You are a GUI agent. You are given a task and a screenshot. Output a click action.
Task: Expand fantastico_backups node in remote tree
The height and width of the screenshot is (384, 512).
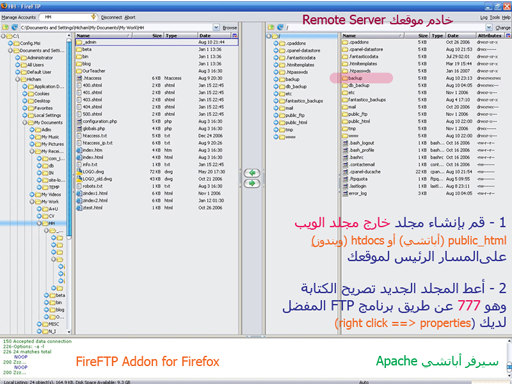[x=276, y=101]
